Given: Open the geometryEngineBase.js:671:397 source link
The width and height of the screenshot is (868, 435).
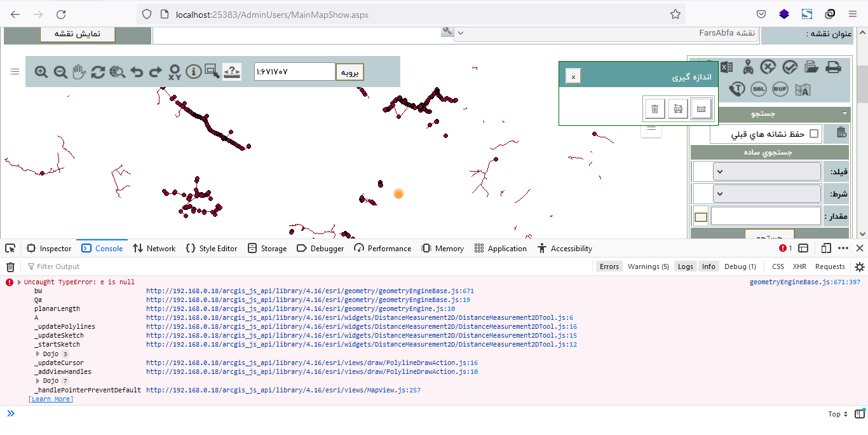Looking at the screenshot, I should [x=805, y=282].
